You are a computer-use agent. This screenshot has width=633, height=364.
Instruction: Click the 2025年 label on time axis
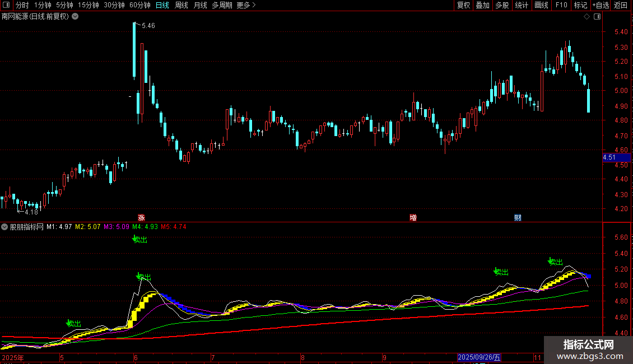[13, 357]
